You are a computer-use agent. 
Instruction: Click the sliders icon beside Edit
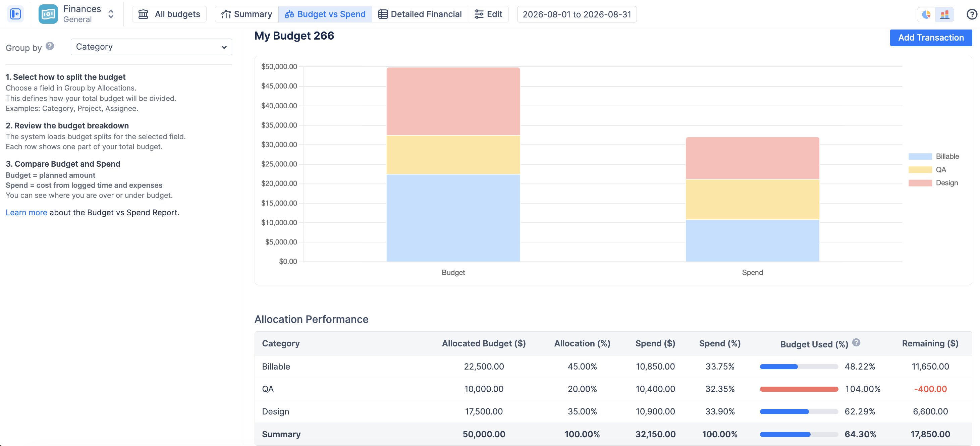tap(479, 14)
